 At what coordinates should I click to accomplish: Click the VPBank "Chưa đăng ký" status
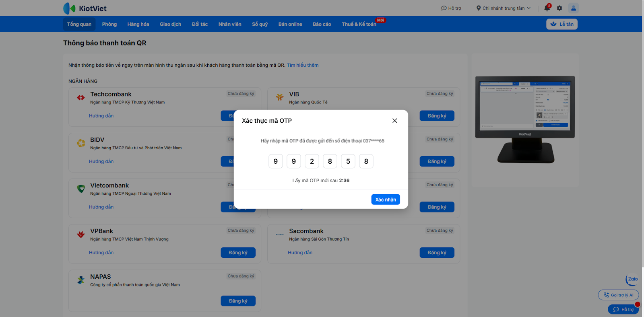(x=241, y=231)
